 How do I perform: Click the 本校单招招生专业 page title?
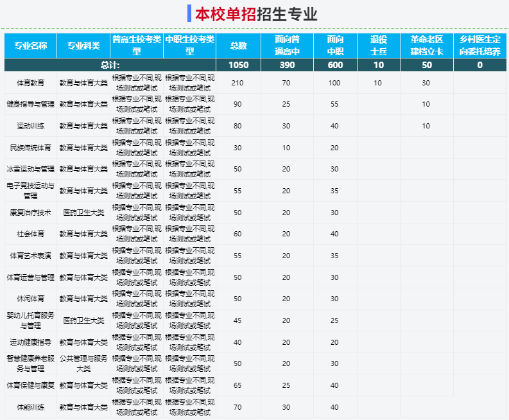(255, 14)
